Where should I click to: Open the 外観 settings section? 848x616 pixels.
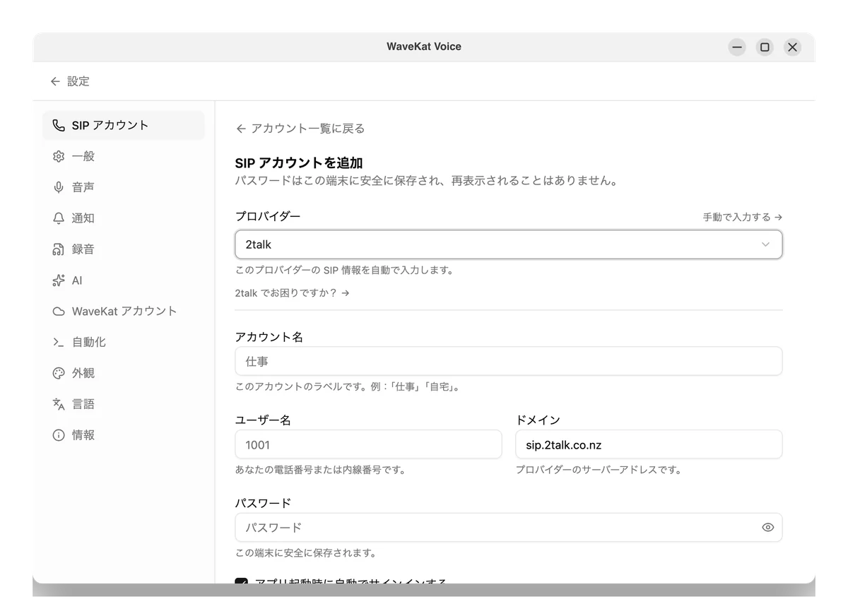click(124, 373)
